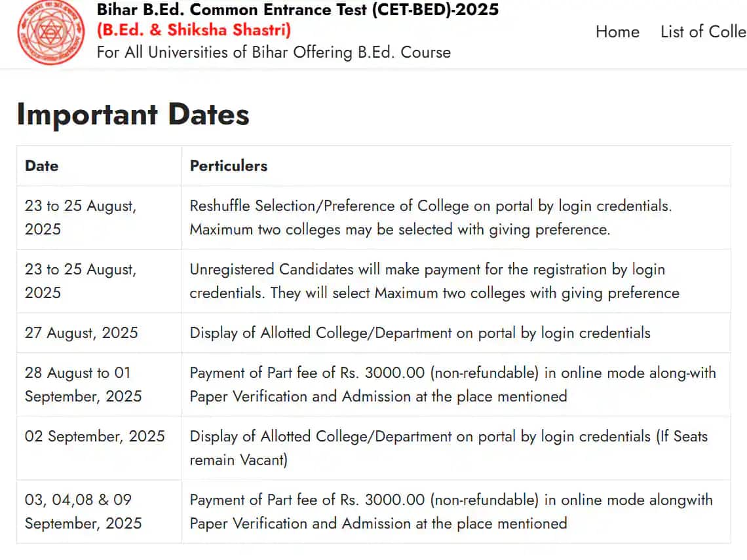747x560 pixels.
Task: Click the CET-BED 2025 site title
Action: (297, 10)
